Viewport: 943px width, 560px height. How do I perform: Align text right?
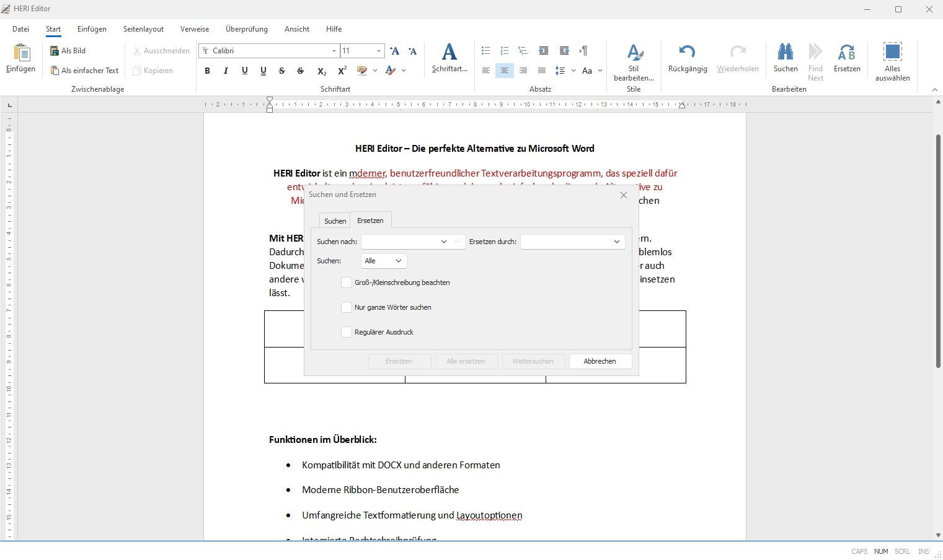523,71
